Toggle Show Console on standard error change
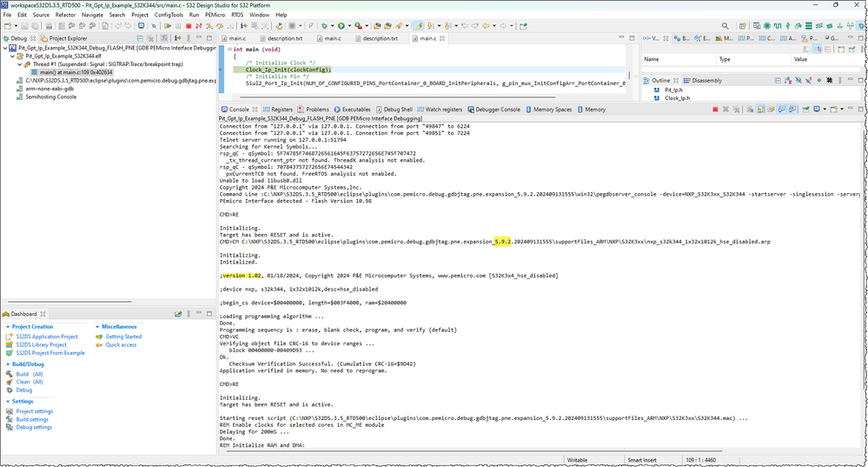868x467 pixels. [792, 109]
